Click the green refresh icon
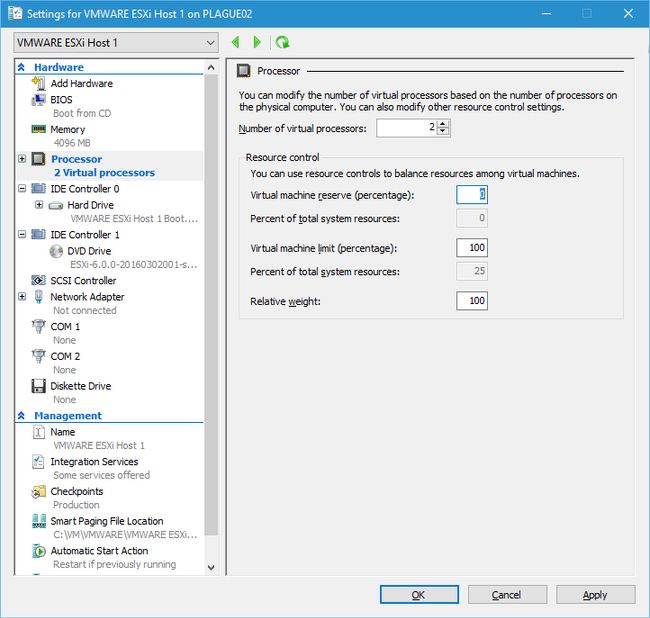 pos(283,42)
